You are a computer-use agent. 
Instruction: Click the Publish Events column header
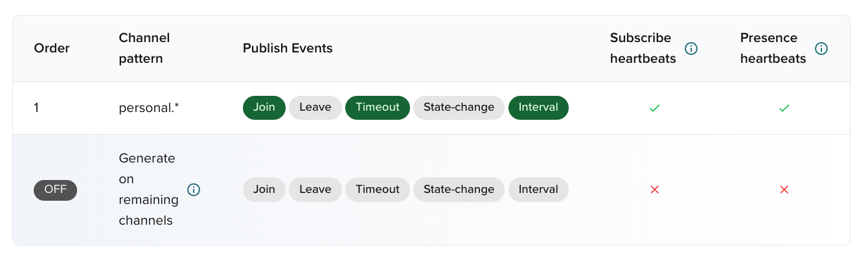point(288,49)
